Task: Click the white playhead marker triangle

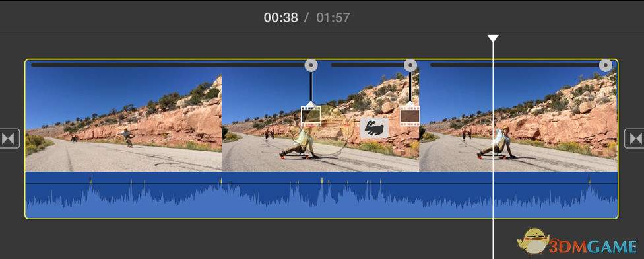Action: click(x=493, y=38)
